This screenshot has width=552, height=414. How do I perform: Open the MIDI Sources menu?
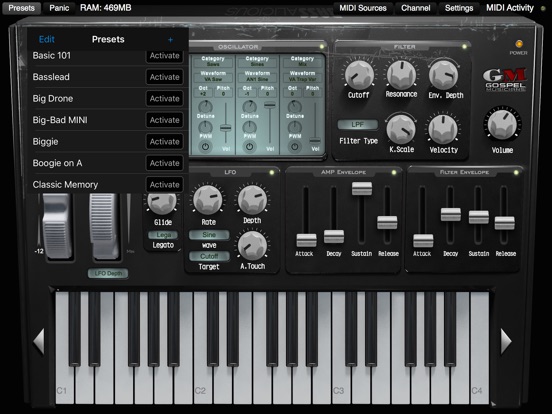click(363, 8)
